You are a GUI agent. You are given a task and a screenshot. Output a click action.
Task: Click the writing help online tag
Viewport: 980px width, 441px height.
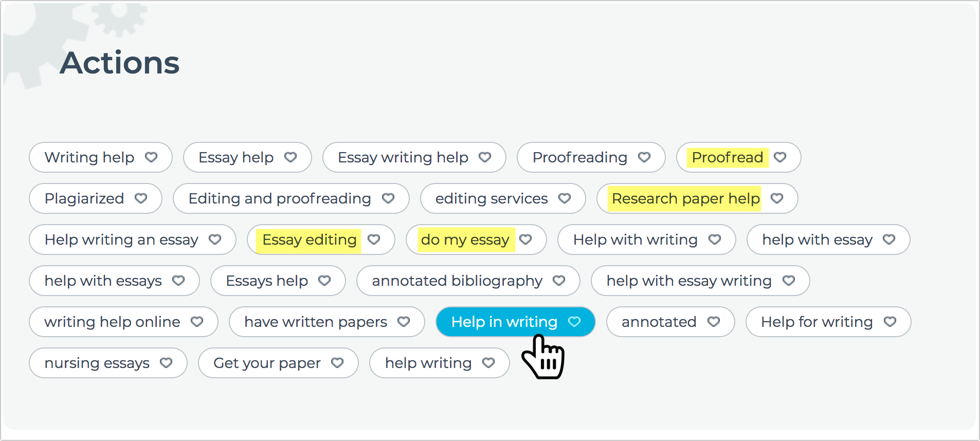112,322
